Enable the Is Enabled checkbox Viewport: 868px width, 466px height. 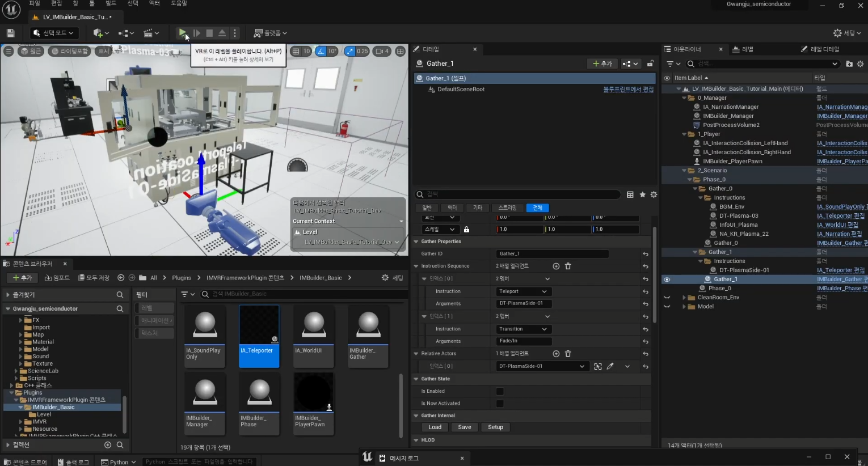point(500,391)
